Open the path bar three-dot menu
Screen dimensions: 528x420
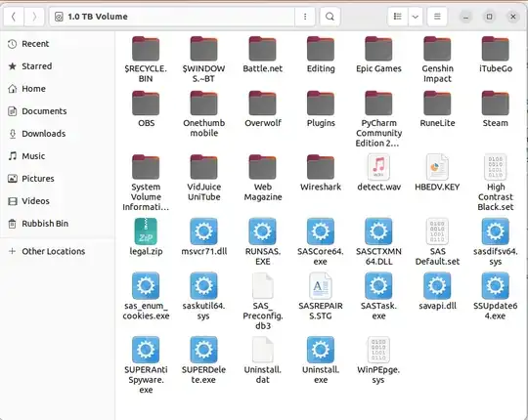point(305,17)
